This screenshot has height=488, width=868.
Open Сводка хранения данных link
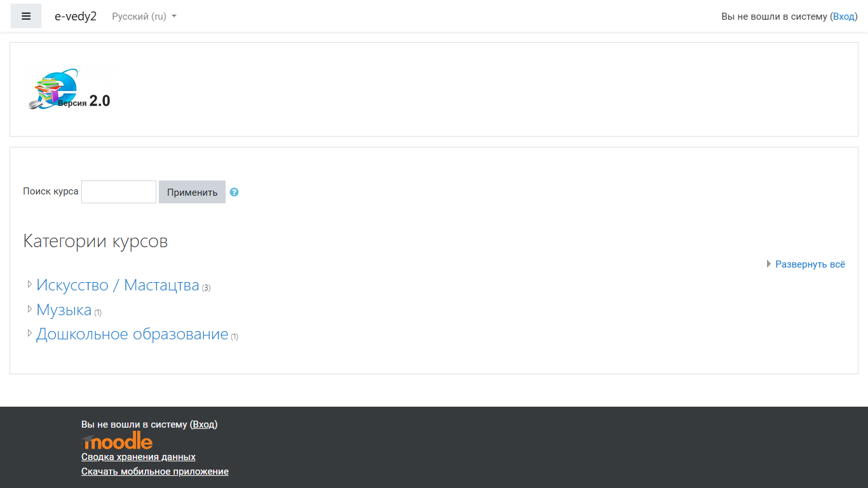[139, 457]
